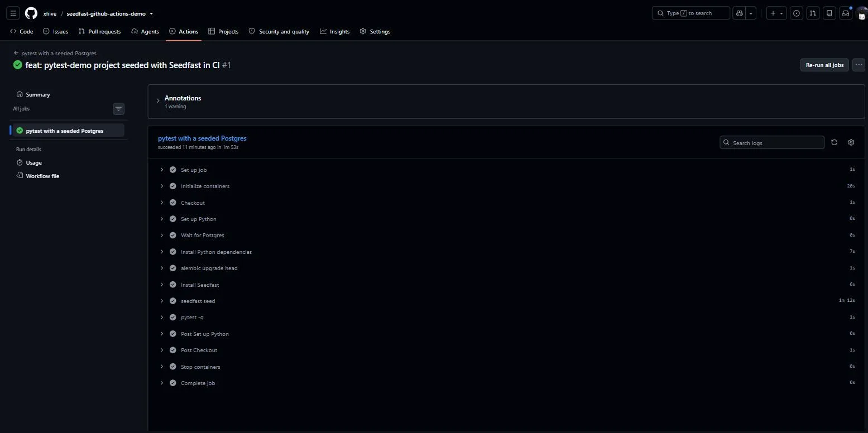Open the pytest job title link
This screenshot has height=433, width=868.
(x=202, y=138)
